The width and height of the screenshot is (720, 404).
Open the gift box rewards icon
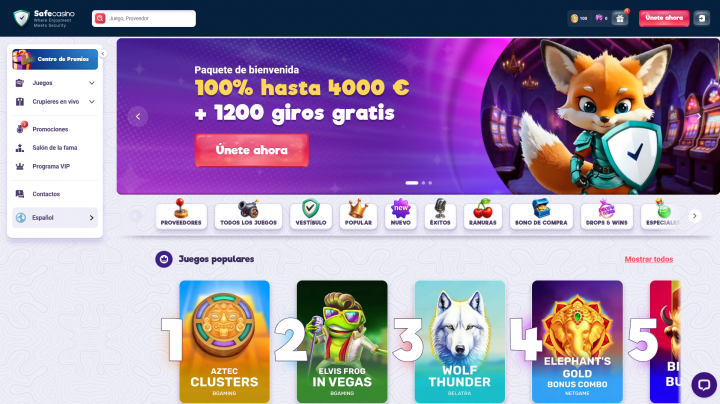[x=620, y=18]
